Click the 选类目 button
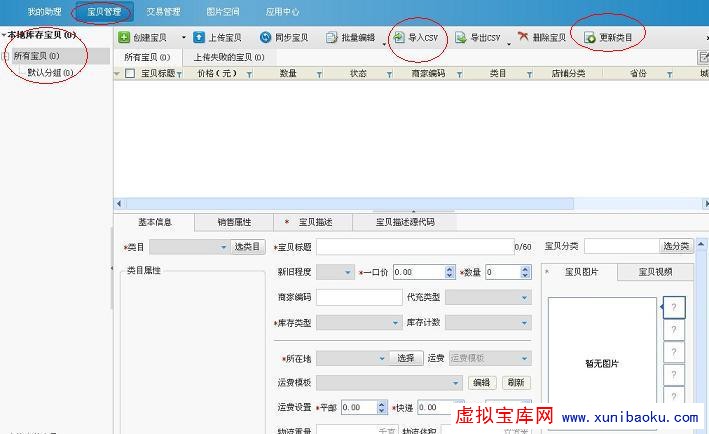The height and width of the screenshot is (434, 709). pyautogui.click(x=247, y=247)
